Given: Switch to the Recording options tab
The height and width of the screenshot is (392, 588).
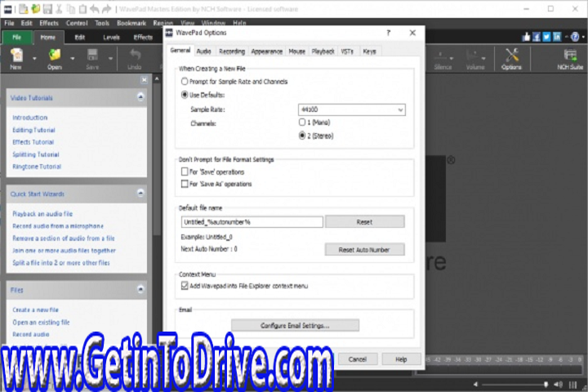Looking at the screenshot, I should [x=232, y=51].
